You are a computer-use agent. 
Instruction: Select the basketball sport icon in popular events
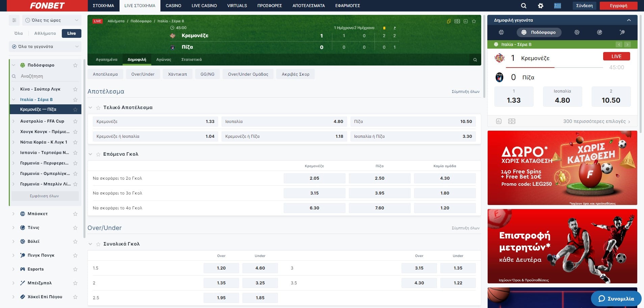[501, 32]
